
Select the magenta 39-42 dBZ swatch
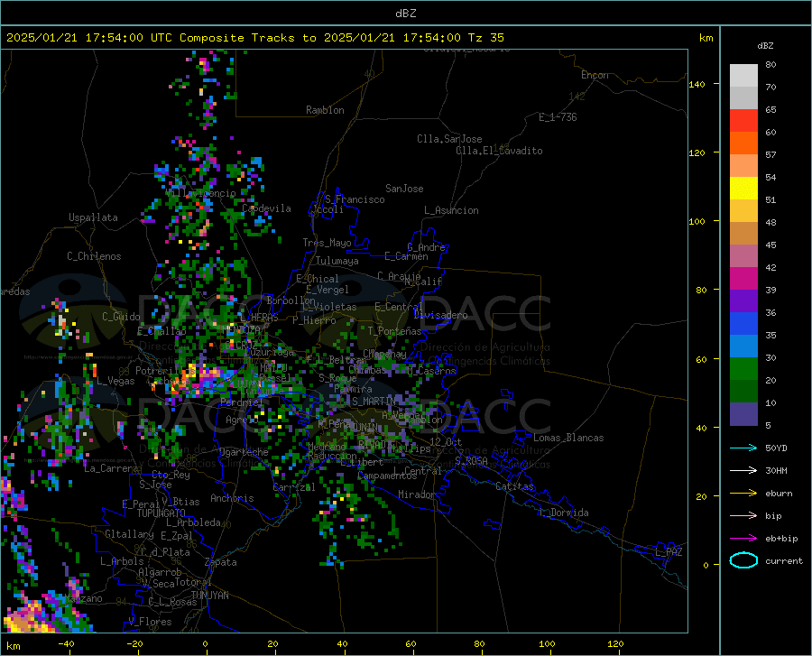pos(743,279)
